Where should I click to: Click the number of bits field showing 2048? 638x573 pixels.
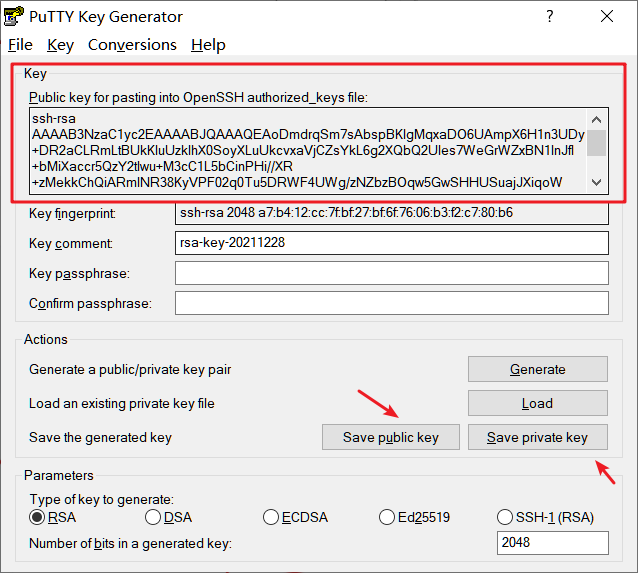553,543
